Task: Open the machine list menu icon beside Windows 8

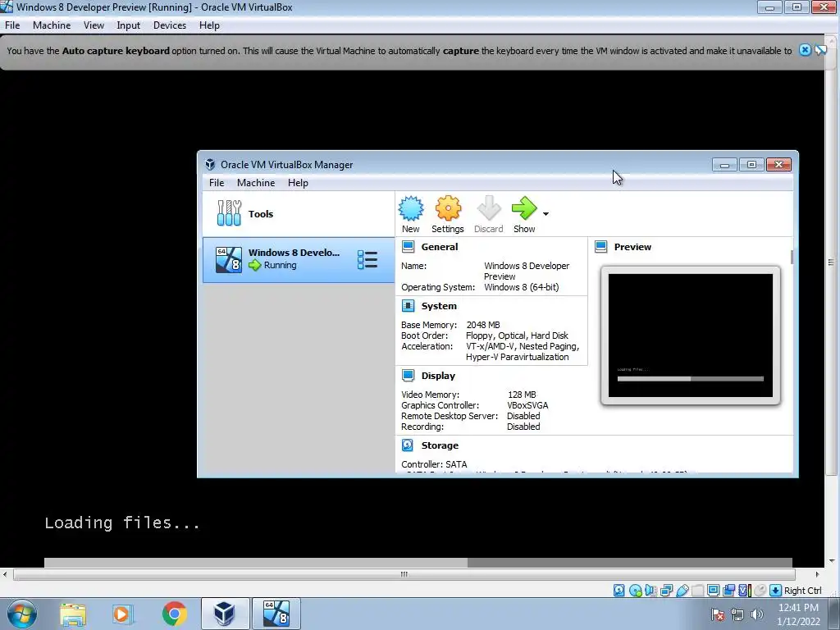Action: 367,260
